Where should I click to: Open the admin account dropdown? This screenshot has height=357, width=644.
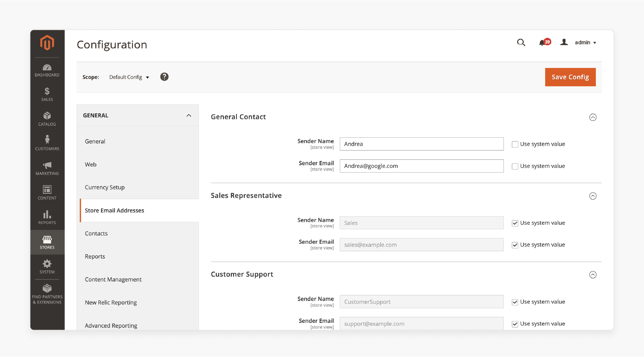tap(585, 42)
